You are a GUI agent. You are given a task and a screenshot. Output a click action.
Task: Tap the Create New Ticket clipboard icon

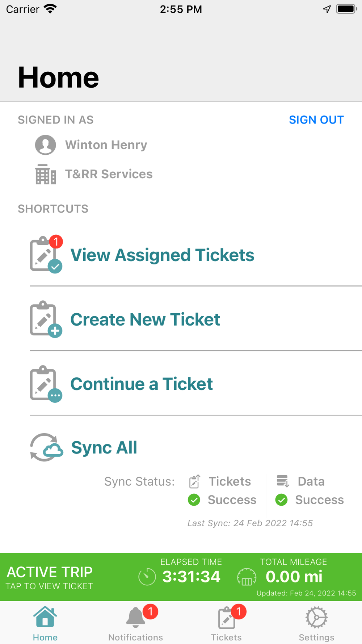click(46, 319)
